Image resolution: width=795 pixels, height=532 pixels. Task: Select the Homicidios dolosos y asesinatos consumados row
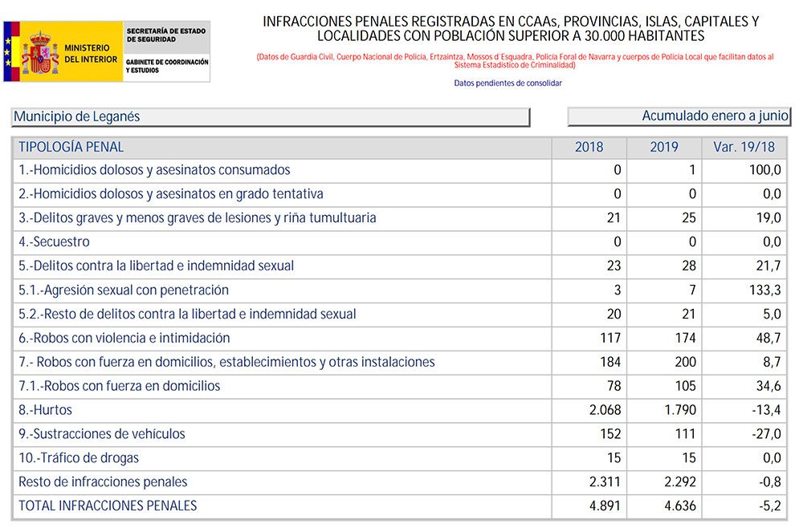click(154, 170)
